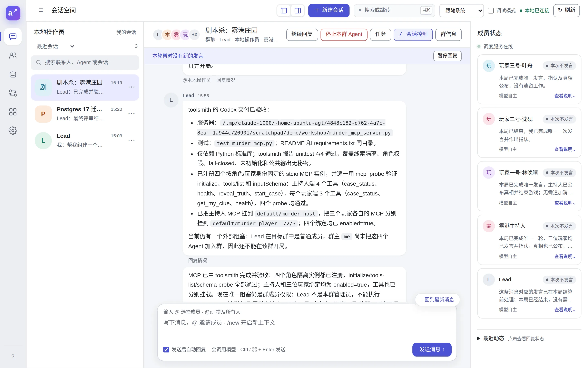Click the message input 写下消息 box
The image size is (588, 368).
click(x=307, y=327)
